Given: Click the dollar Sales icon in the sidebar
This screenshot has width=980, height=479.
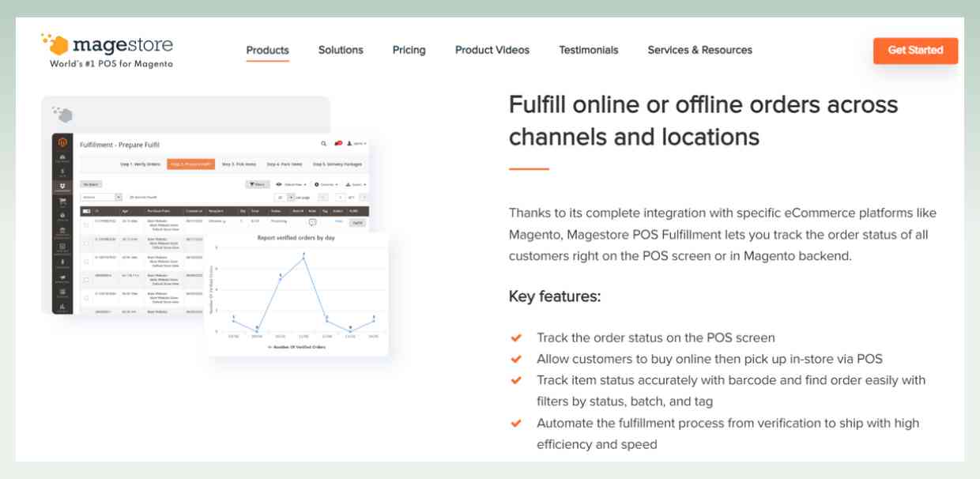Looking at the screenshot, I should coord(62,172).
